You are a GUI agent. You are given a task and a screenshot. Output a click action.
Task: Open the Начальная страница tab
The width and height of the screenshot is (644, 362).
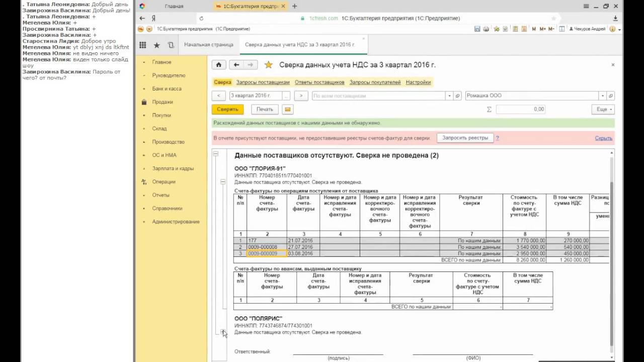(x=208, y=45)
